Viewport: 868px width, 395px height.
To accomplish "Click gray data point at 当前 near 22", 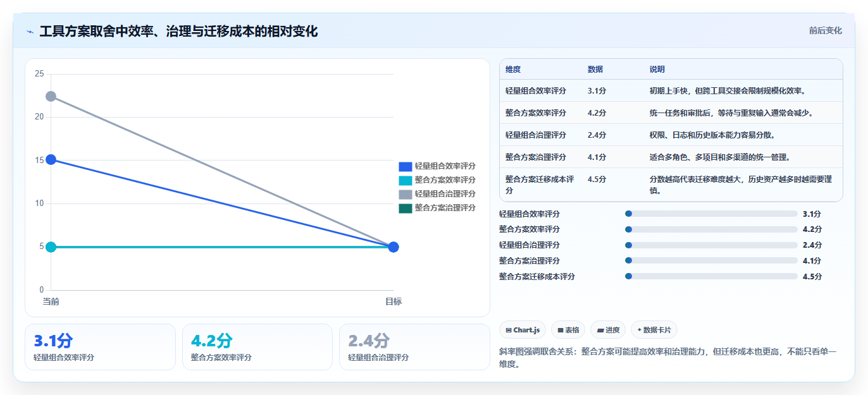I will (x=51, y=96).
